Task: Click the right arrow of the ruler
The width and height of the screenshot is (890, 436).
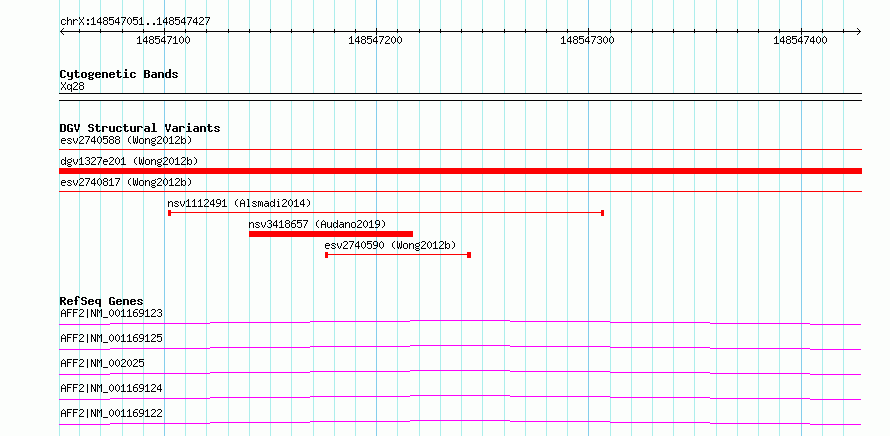Action: (859, 31)
